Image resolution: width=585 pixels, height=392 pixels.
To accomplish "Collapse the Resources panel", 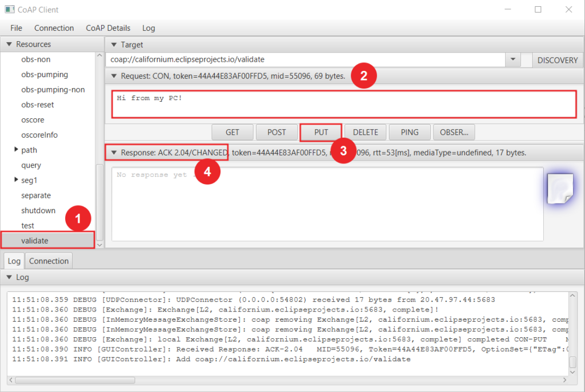I will coord(9,44).
